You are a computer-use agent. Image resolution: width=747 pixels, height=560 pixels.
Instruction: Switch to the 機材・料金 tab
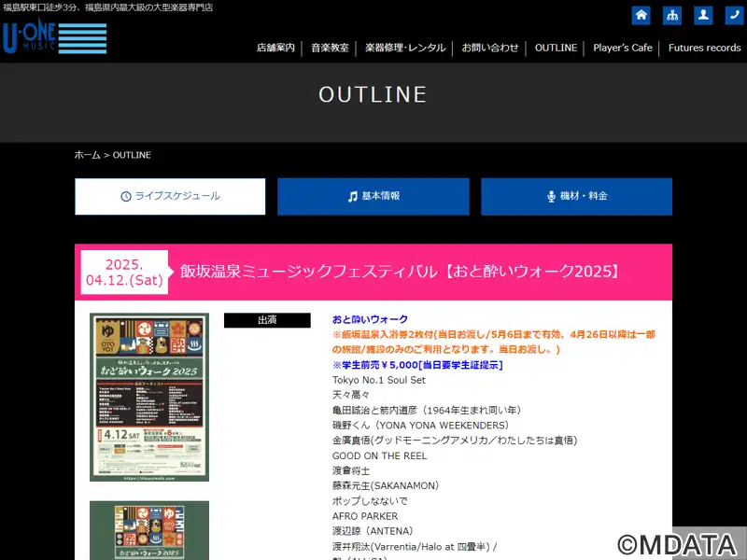pos(576,196)
